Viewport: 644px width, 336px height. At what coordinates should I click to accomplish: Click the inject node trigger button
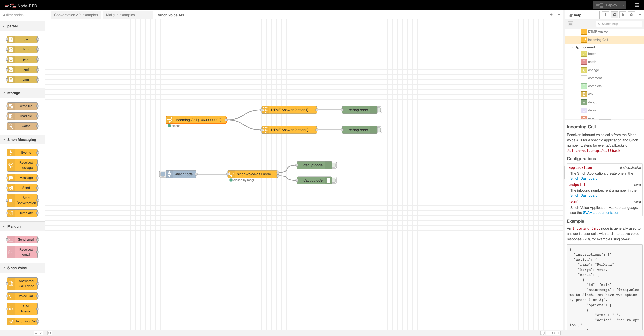[163, 174]
